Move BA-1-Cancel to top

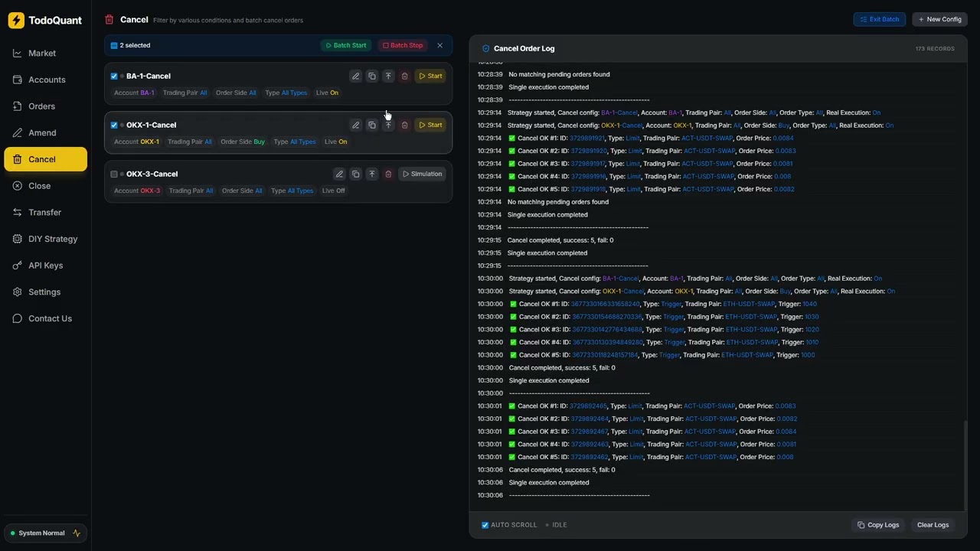(388, 77)
